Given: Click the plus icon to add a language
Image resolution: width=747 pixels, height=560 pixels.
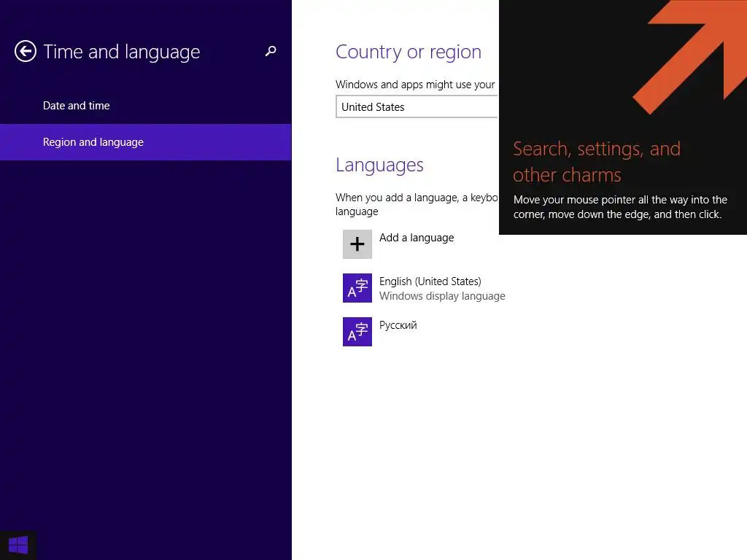Looking at the screenshot, I should (357, 244).
